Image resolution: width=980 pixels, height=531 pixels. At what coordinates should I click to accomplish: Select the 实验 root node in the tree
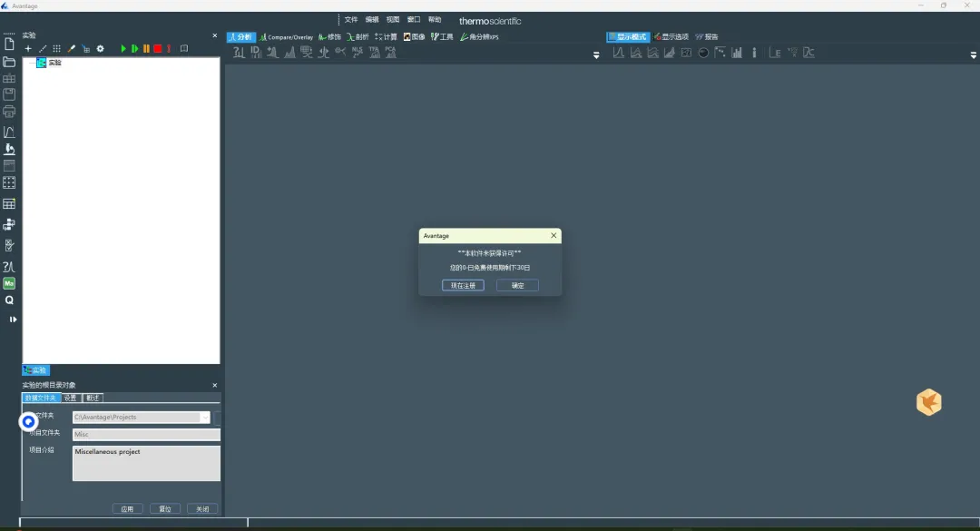click(x=55, y=63)
